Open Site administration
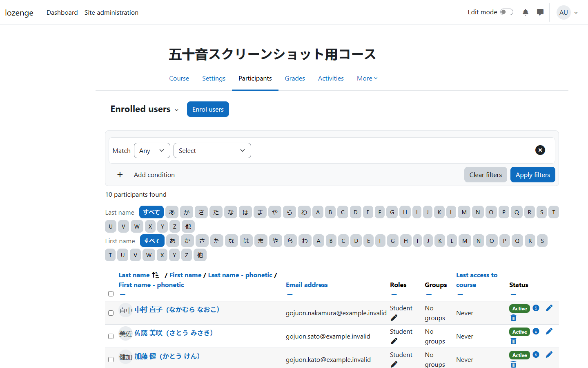The image size is (588, 368). pyautogui.click(x=111, y=12)
